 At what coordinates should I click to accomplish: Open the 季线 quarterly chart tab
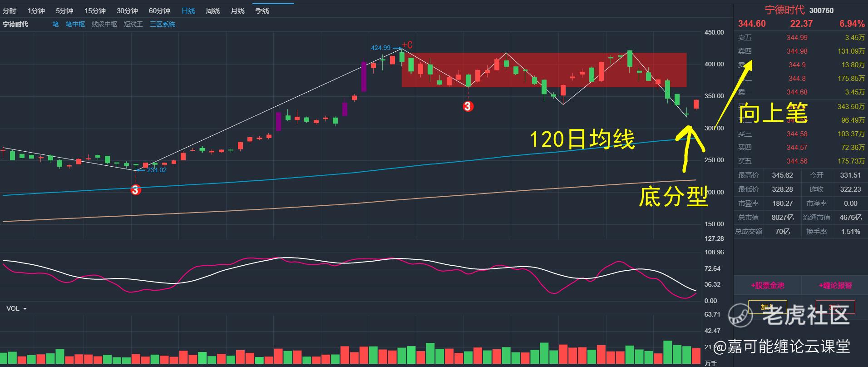click(x=262, y=10)
